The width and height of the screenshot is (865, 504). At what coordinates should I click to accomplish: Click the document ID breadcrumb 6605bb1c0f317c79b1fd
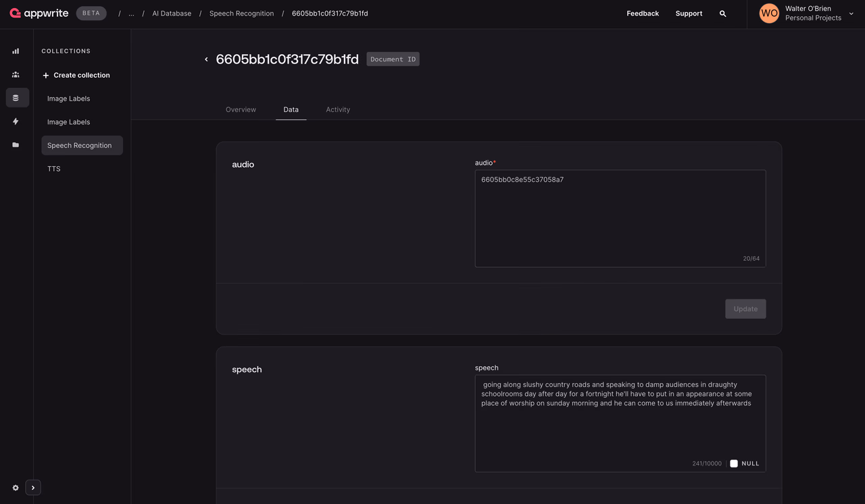(330, 14)
